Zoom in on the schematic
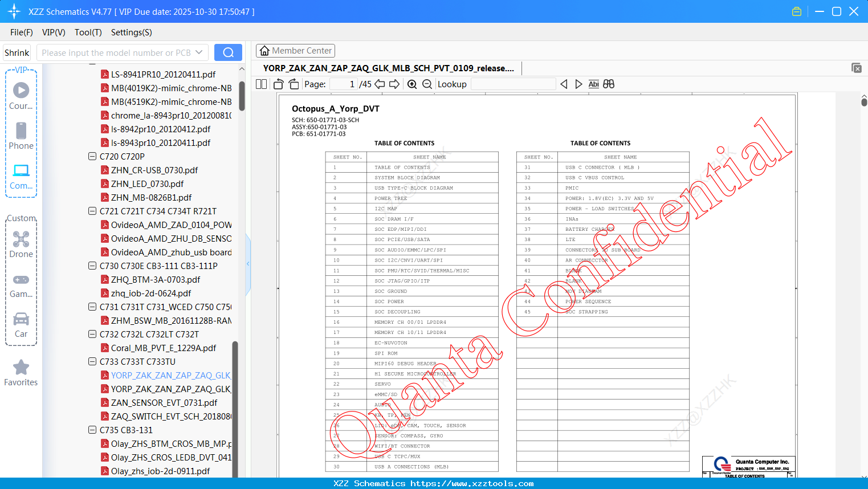The width and height of the screenshot is (868, 489). [x=412, y=84]
